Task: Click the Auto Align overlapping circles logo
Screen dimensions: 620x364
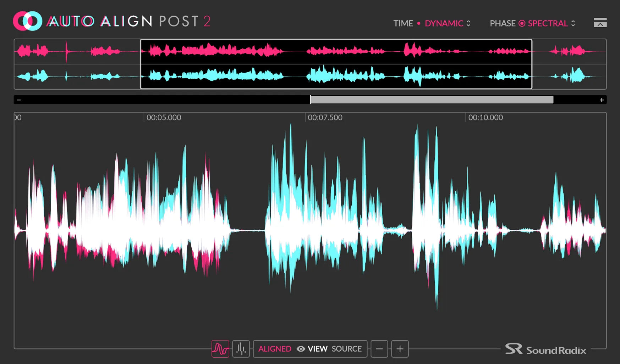Action: click(x=27, y=21)
